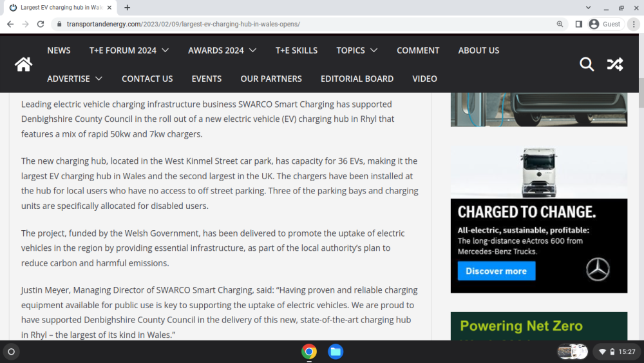Go forward in browser history
The width and height of the screenshot is (644, 363).
(26, 25)
